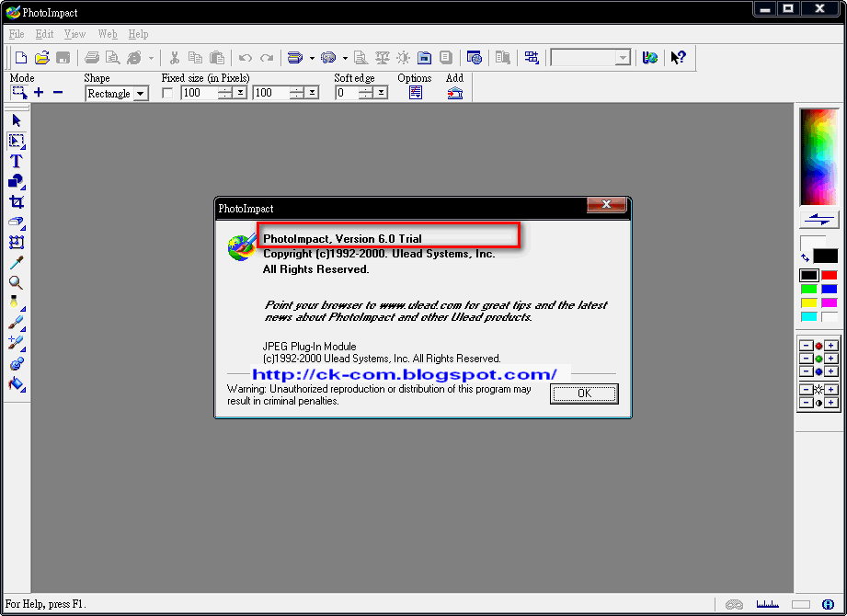The height and width of the screenshot is (616, 847).
Task: Open the empty toolbar combo box
Action: pos(623,57)
